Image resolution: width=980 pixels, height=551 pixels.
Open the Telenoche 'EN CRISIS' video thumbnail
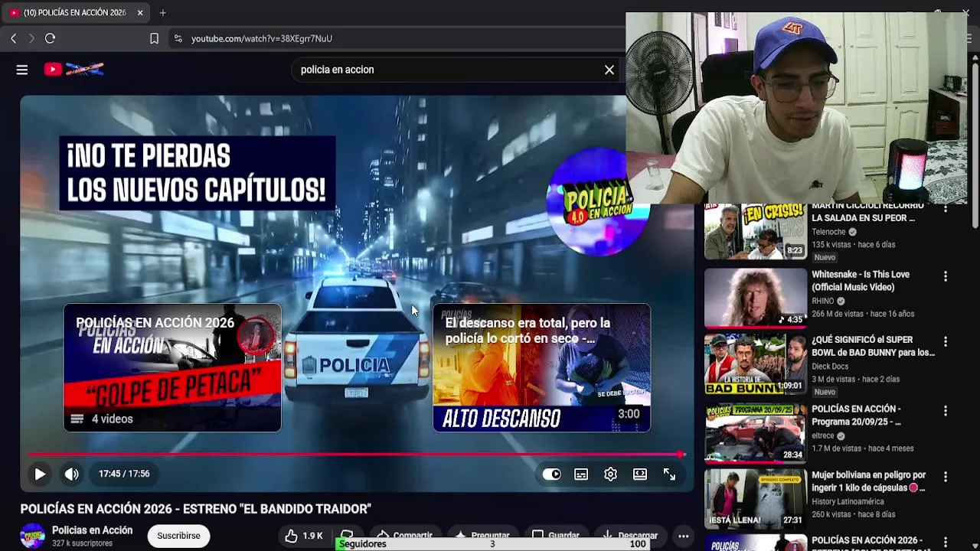point(756,232)
